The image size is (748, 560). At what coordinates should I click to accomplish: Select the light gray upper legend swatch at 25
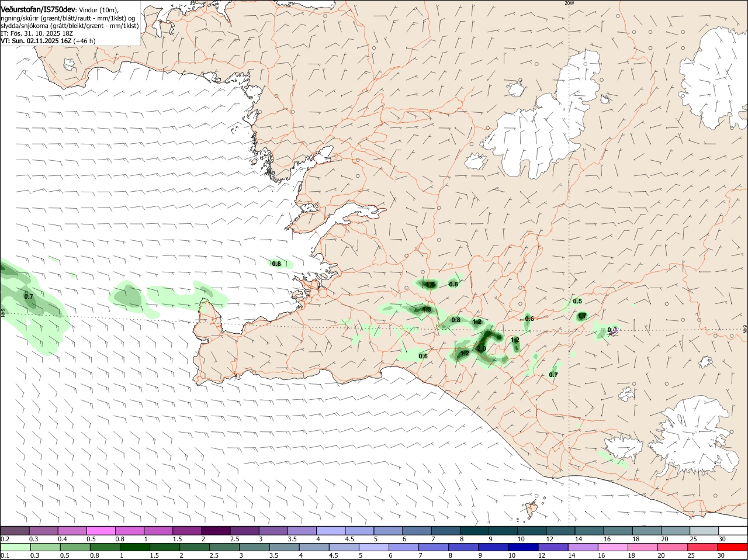pyautogui.click(x=704, y=530)
